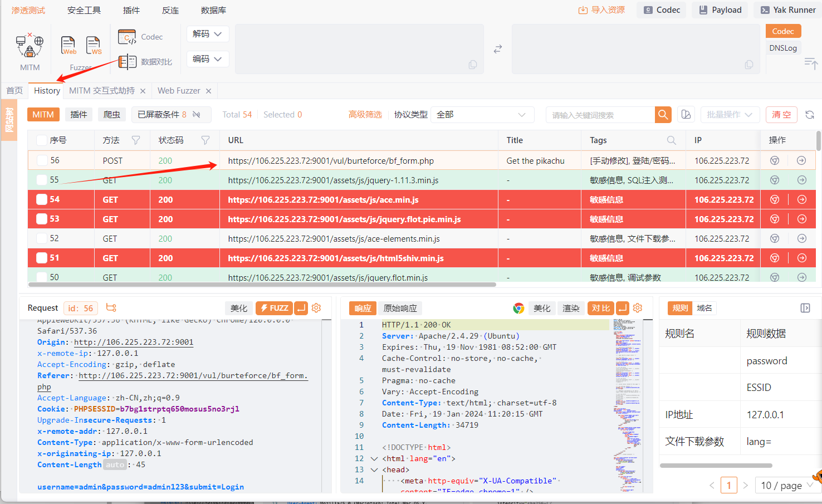This screenshot has height=504, width=822.
Task: Toggle request line wrap icon
Action: 301,308
